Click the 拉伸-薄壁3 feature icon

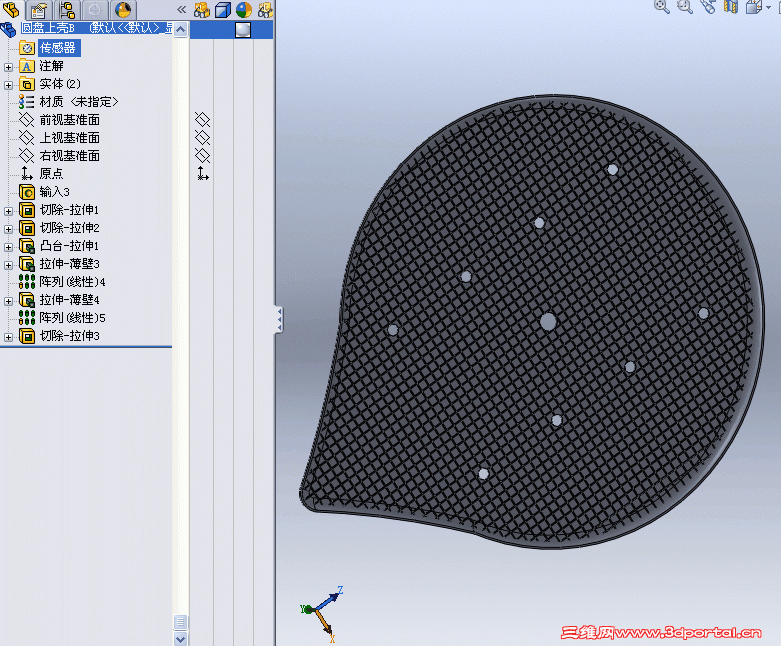(27, 263)
